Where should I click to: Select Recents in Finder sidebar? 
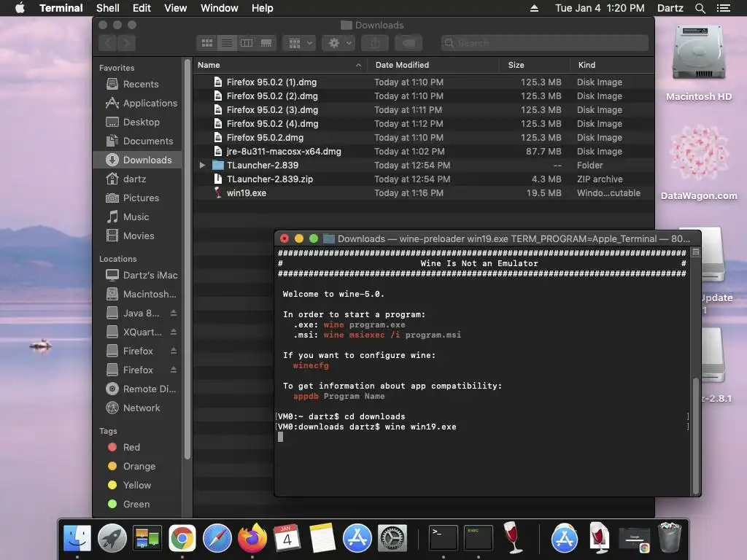click(138, 85)
